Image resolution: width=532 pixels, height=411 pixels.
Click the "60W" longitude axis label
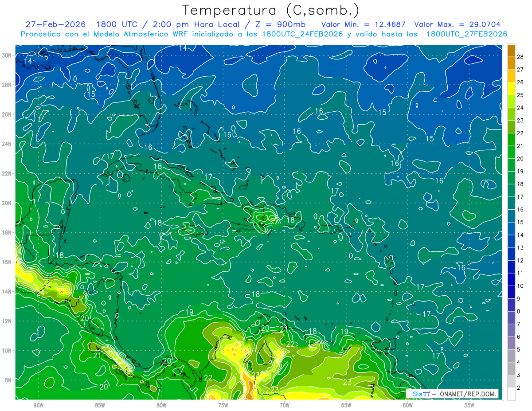tap(408, 405)
